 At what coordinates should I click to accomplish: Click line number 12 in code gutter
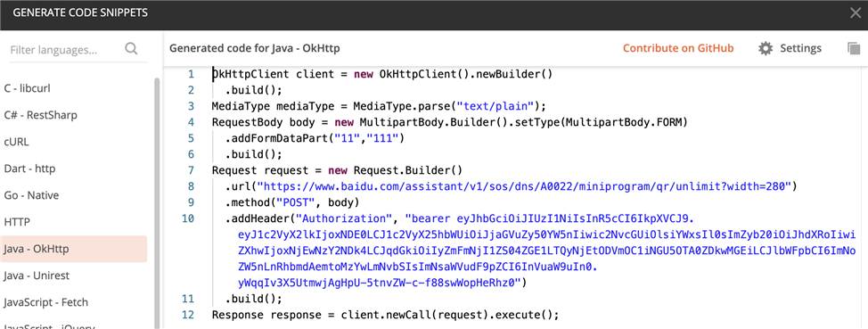point(188,315)
